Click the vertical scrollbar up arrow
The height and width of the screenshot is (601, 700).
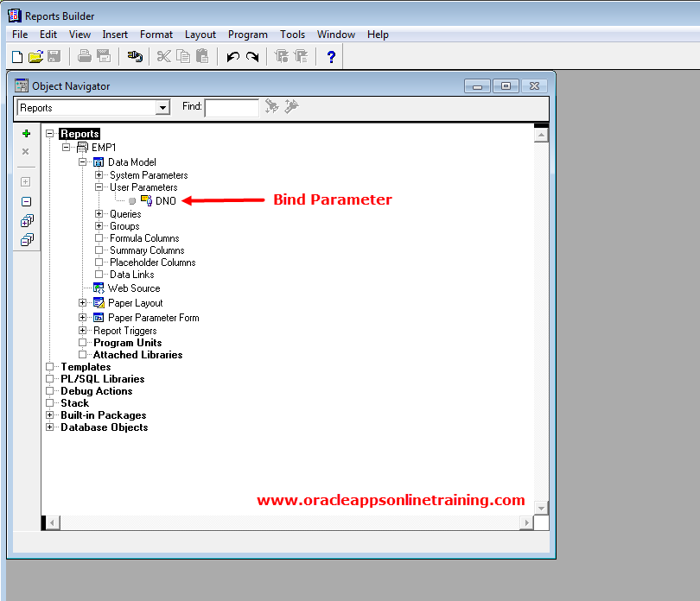click(541, 135)
